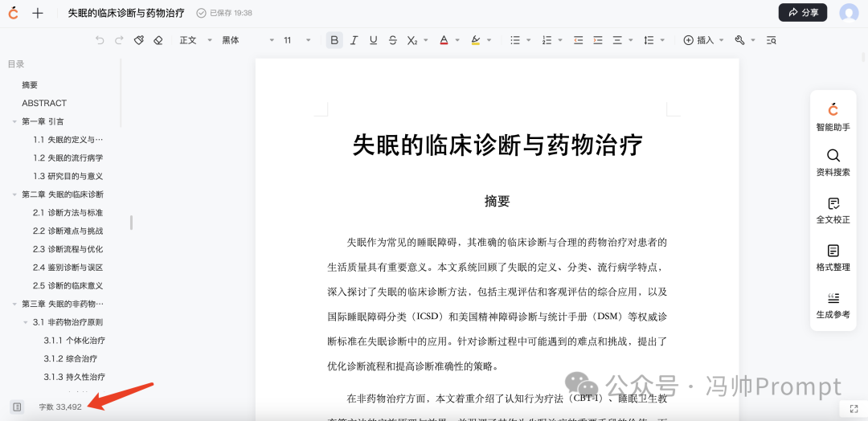This screenshot has width=868, height=421.
Task: Toggle underline formatting
Action: pos(374,40)
